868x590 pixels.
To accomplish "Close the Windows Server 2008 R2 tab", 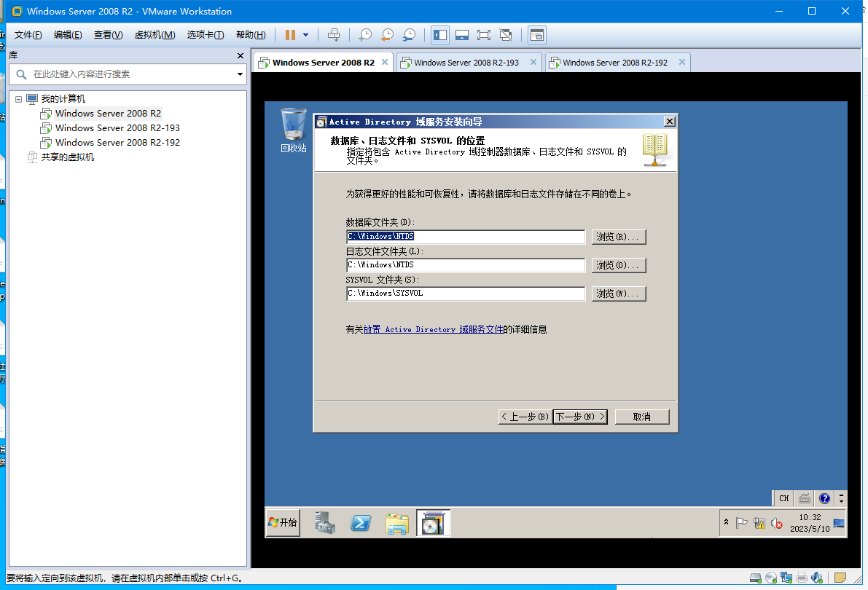I will pos(385,62).
